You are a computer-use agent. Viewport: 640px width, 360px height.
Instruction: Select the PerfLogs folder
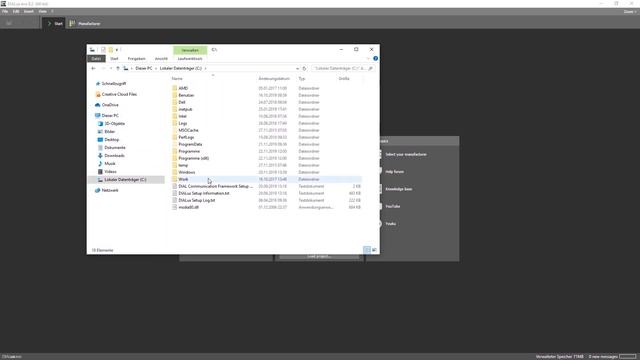[186, 137]
